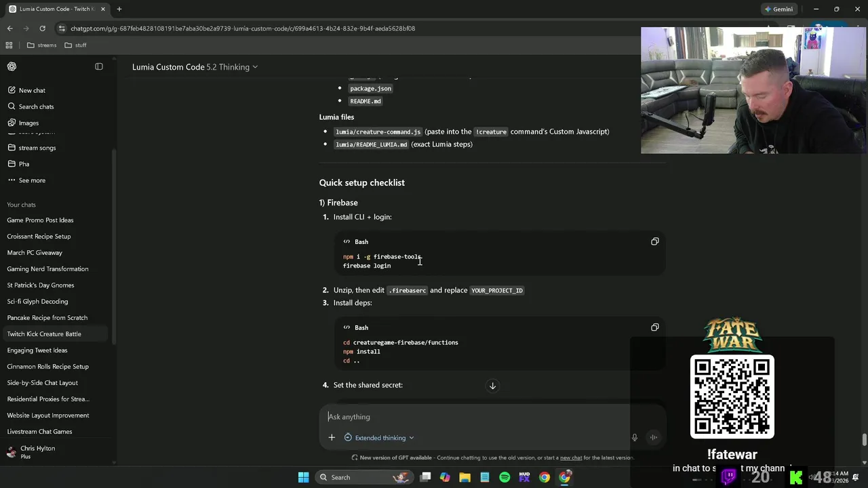Open the Chris Hylton account menu
868x488 pixels.
[56, 452]
